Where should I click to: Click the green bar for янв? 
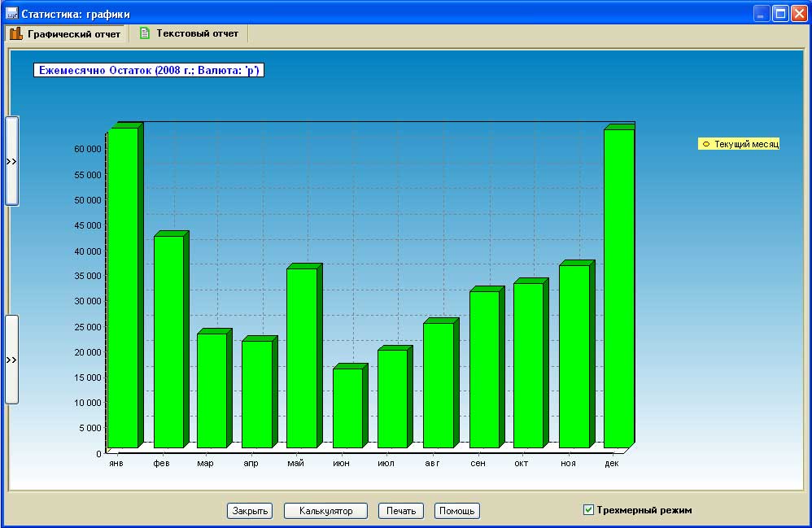tap(123, 285)
